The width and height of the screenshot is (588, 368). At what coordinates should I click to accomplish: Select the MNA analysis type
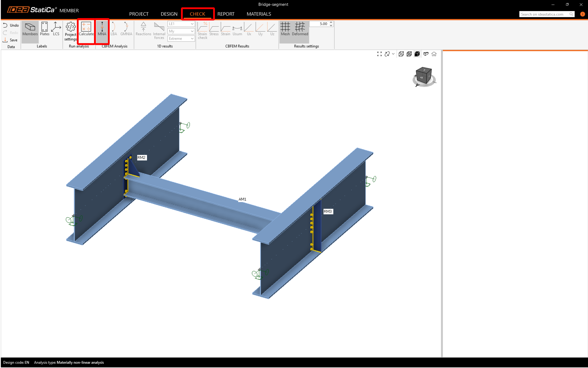(102, 29)
